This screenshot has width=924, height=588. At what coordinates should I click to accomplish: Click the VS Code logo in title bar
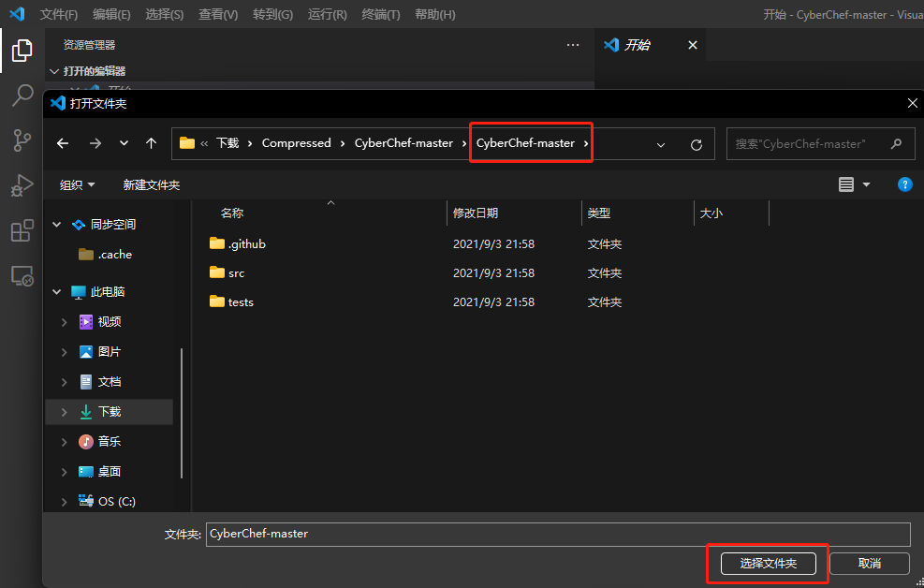(17, 13)
